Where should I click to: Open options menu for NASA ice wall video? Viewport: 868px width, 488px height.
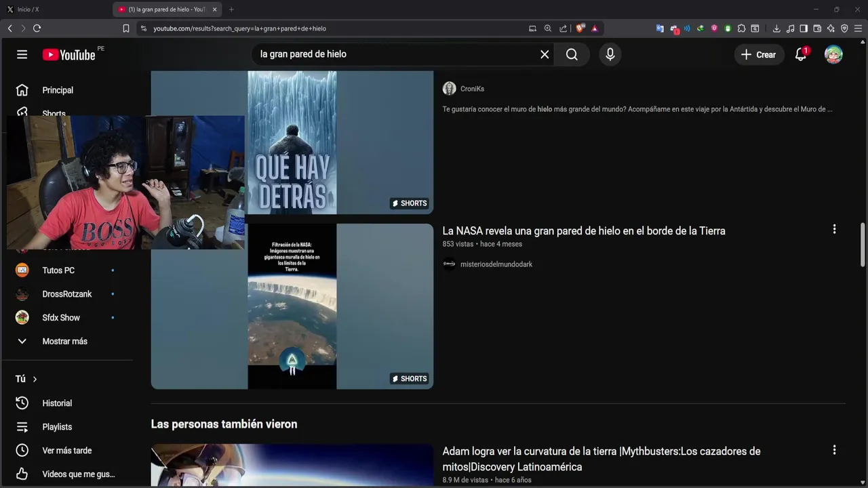point(834,230)
